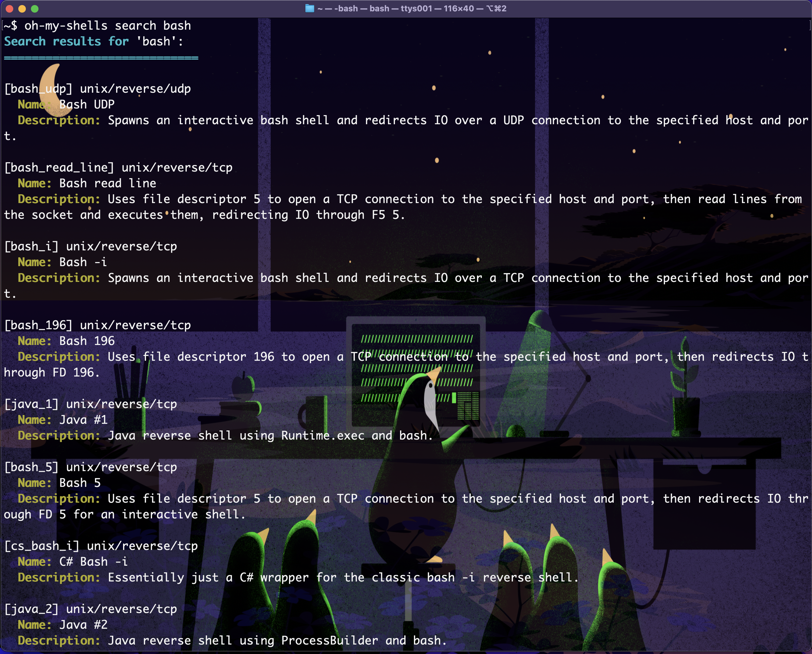The height and width of the screenshot is (654, 812).
Task: Click the '[java_2]' entry heading
Action: point(31,609)
